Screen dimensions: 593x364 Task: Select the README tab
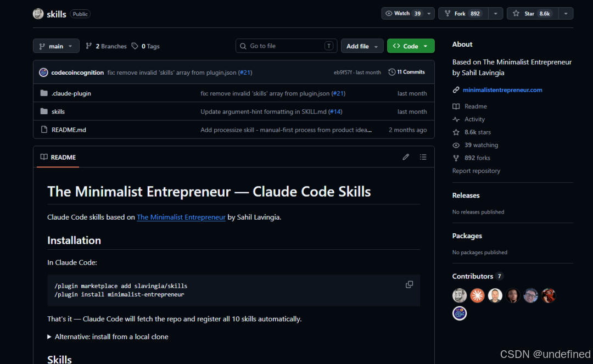pos(58,157)
